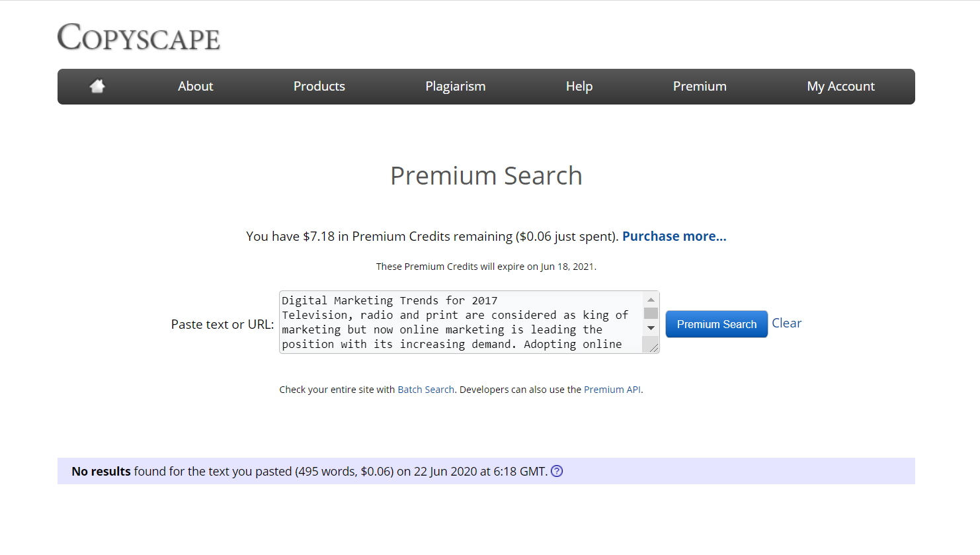Click the 'Paste text or URL:' label

(x=222, y=324)
